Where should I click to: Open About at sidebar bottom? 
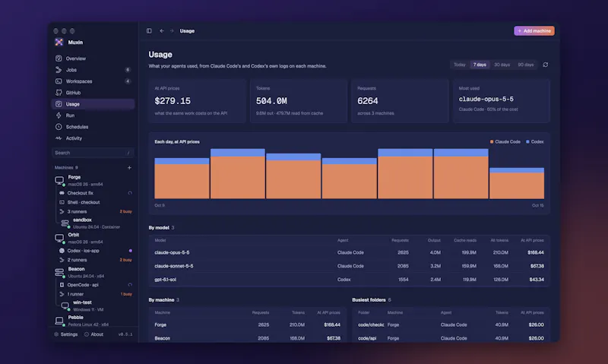point(93,334)
